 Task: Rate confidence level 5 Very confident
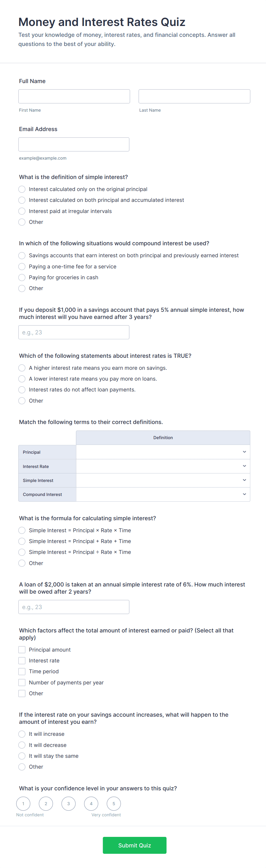114,803
